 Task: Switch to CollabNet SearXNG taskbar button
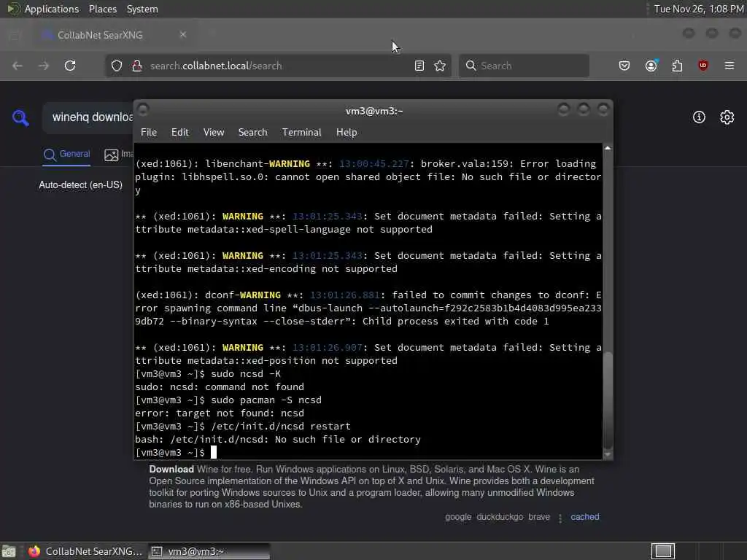86,551
